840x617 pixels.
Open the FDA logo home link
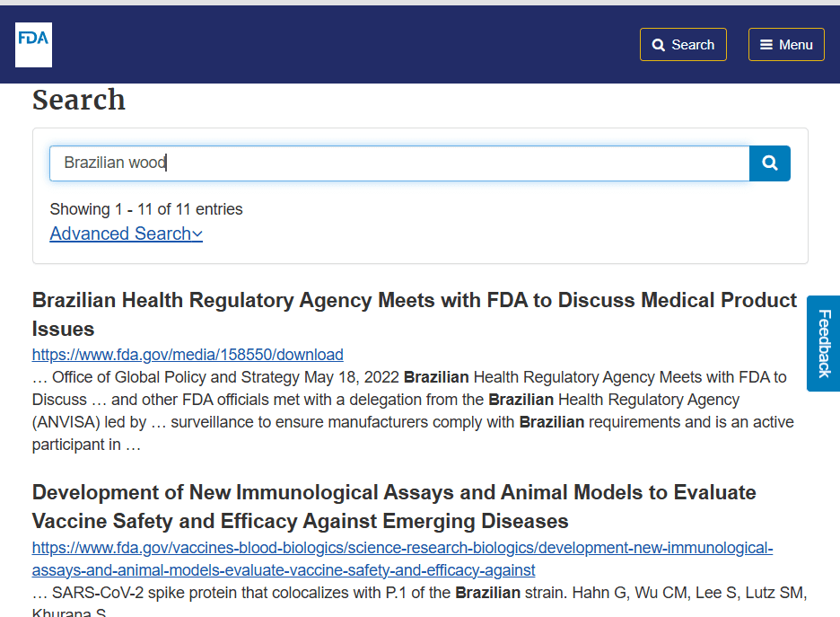coord(33,45)
